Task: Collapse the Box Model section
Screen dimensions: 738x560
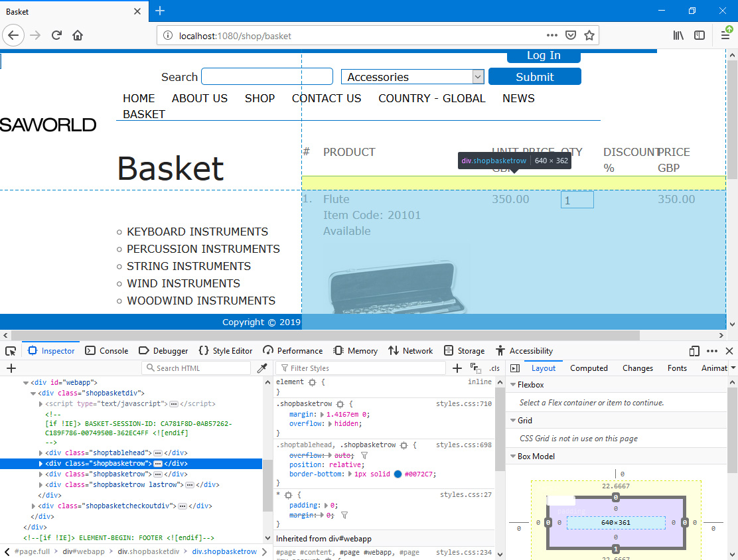Action: point(513,456)
